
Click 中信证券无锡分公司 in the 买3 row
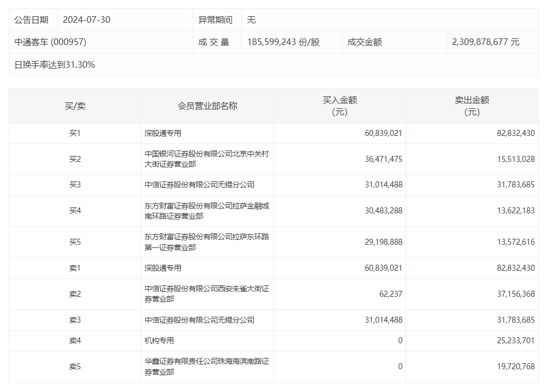(x=199, y=185)
